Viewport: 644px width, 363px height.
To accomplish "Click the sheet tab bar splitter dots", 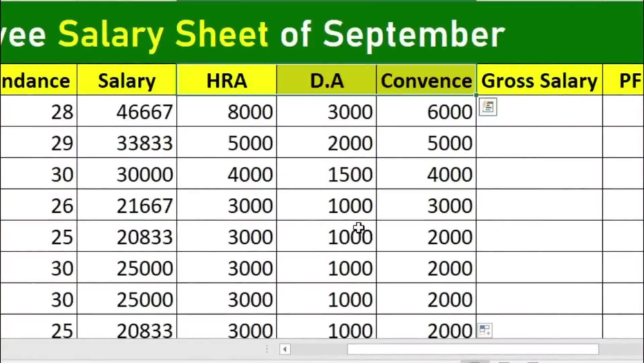I will (x=267, y=349).
